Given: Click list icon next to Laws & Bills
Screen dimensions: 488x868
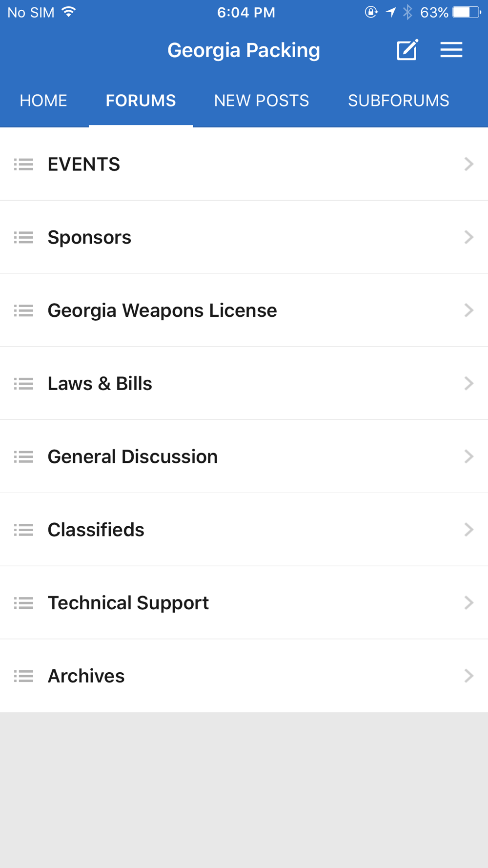Looking at the screenshot, I should click(23, 384).
